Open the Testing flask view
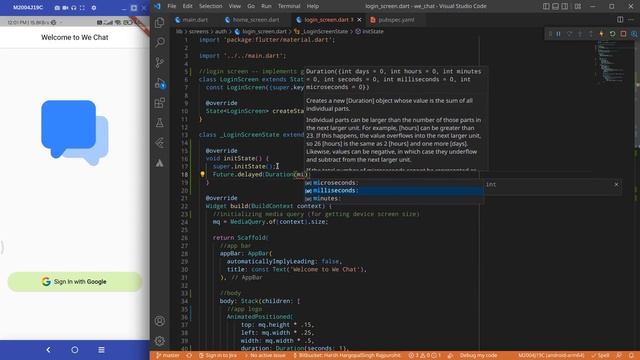The height and width of the screenshot is (360, 640). point(160,122)
